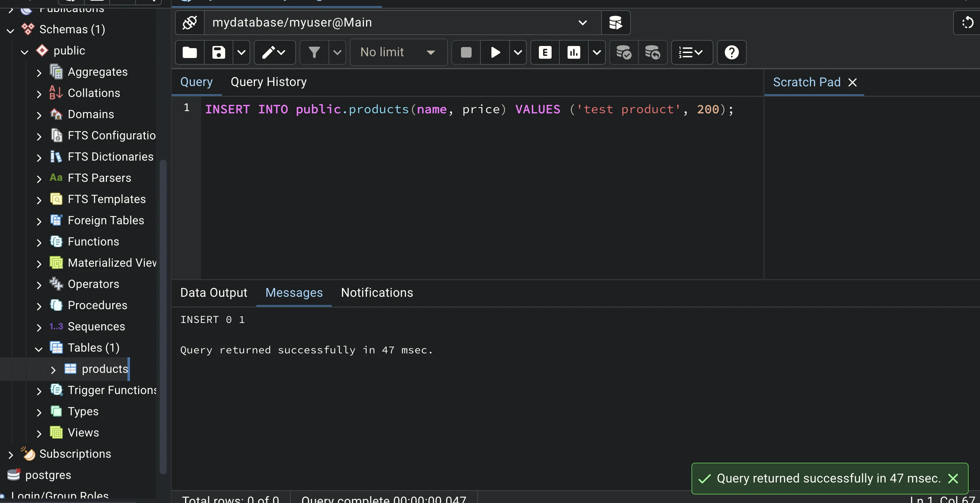Open the connection dropdown mydatabase/myuser@Main
This screenshot has height=503, width=980.
click(x=403, y=23)
